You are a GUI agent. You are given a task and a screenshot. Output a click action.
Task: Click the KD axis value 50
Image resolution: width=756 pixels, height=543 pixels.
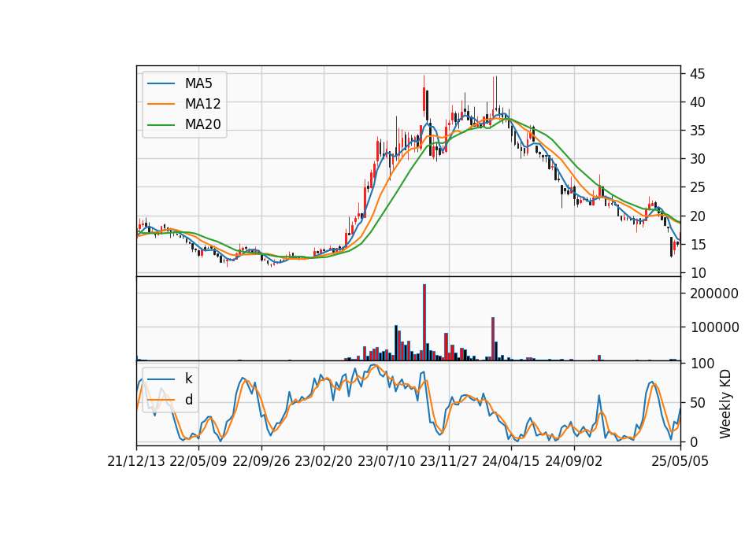pos(697,403)
